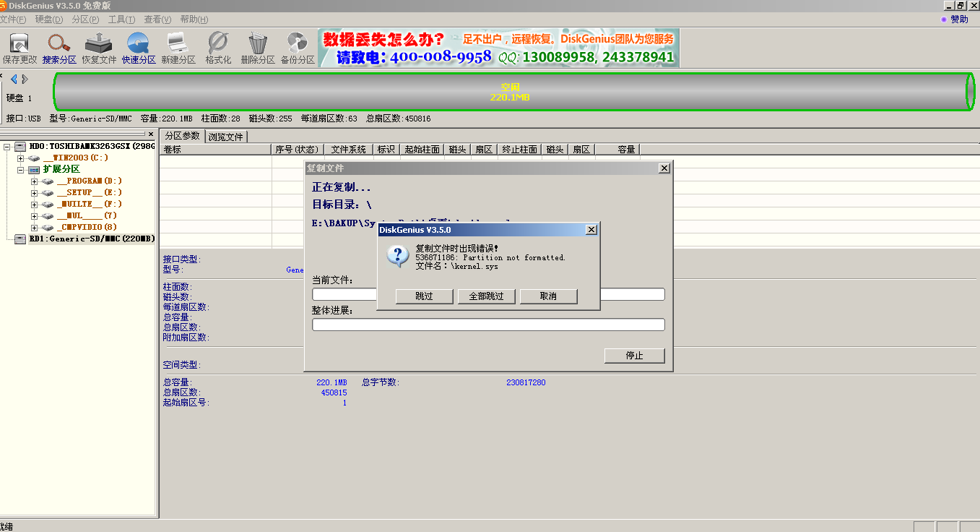Open the 硬盘(D) menu
980x532 pixels.
49,20
